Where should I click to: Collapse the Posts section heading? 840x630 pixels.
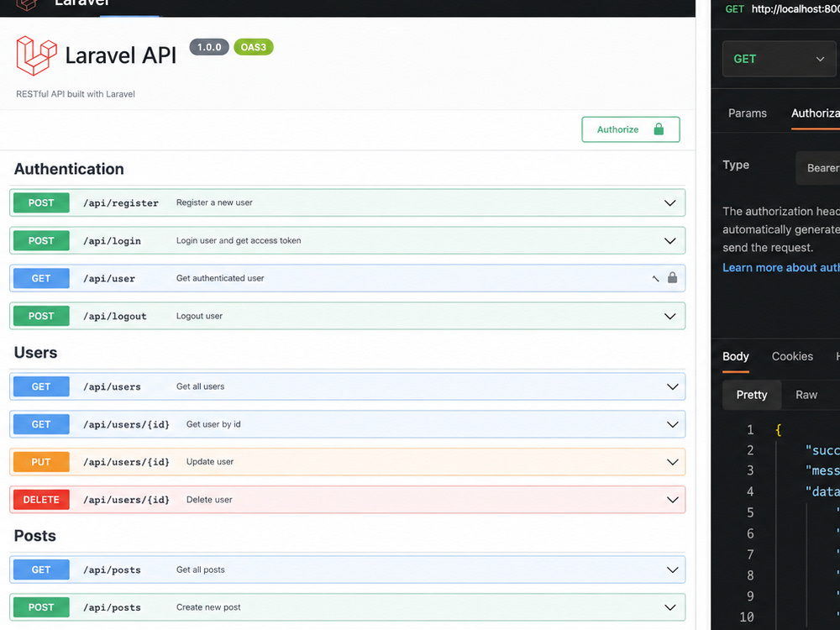pyautogui.click(x=34, y=536)
